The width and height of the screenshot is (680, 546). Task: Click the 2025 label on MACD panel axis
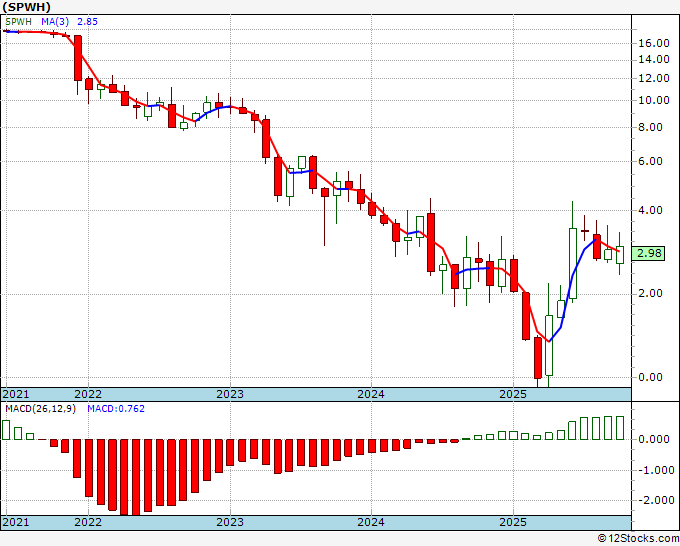coord(513,522)
